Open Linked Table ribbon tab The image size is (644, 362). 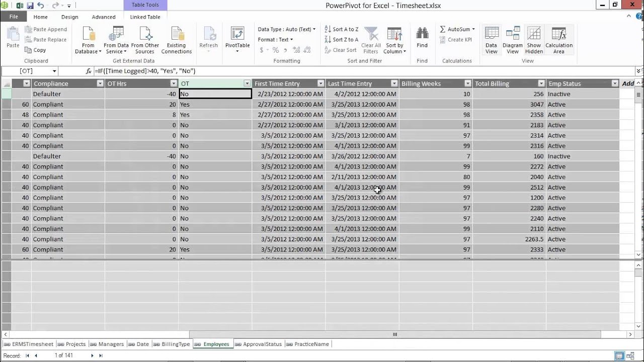pyautogui.click(x=145, y=17)
